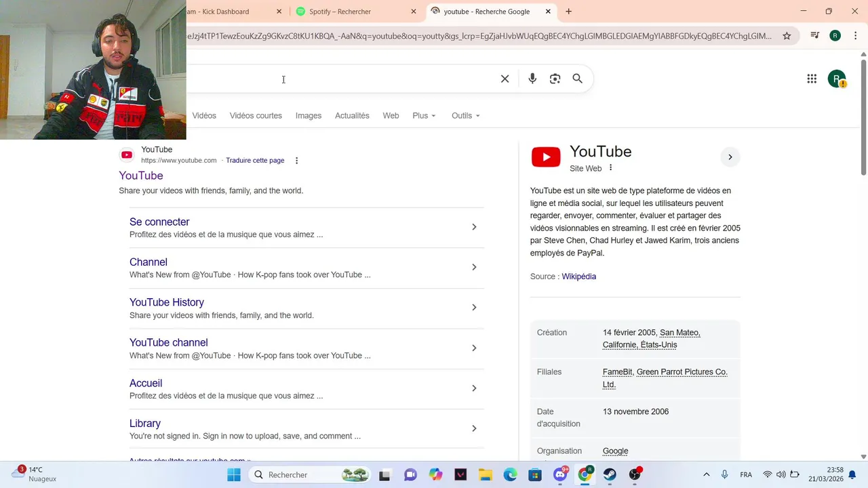The image size is (868, 488).
Task: Open Steam from the taskbar
Action: point(610,474)
